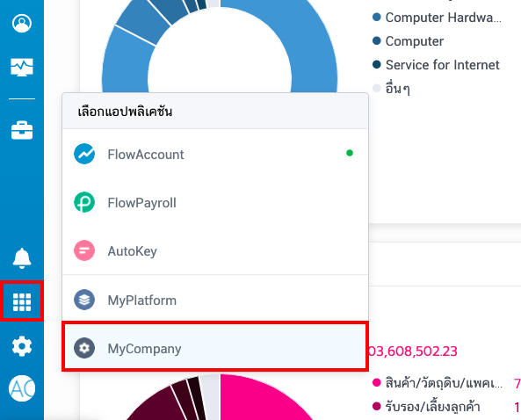The image size is (521, 420).
Task: Open MyPlatform from app menu
Action: coord(215,300)
